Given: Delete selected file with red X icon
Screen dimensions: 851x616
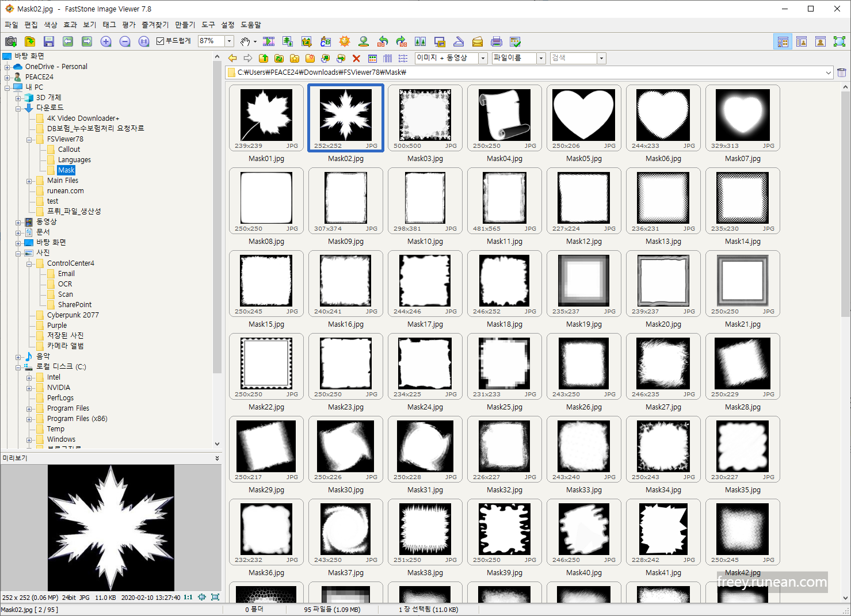Looking at the screenshot, I should coord(356,58).
